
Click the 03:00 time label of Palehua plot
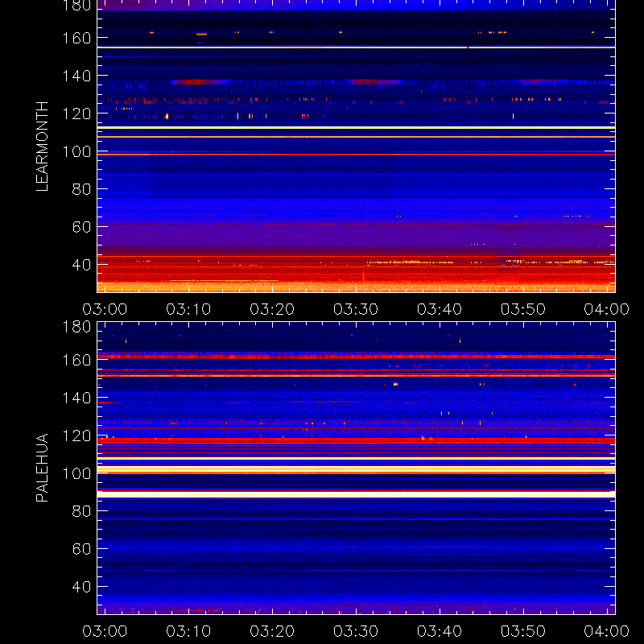(105, 631)
